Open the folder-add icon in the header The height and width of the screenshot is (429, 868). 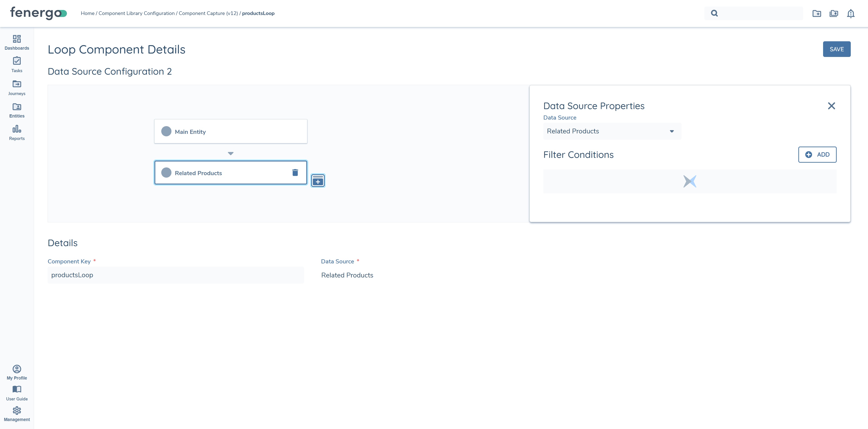pos(817,13)
